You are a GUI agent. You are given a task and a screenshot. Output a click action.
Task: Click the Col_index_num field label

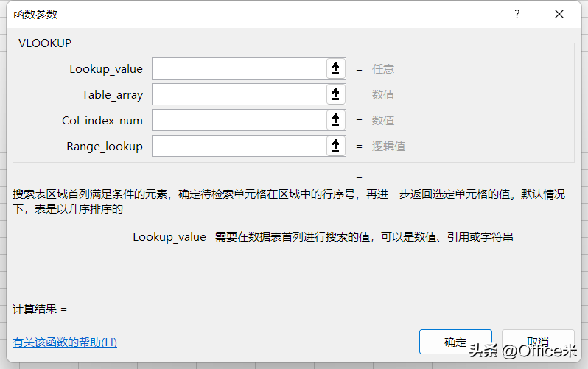click(102, 121)
